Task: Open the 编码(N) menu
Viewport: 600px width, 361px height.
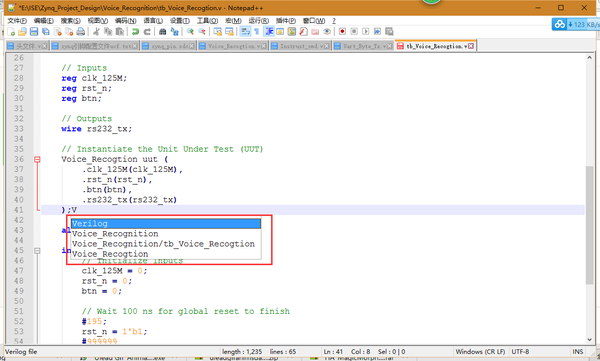Action: pyautogui.click(x=126, y=21)
